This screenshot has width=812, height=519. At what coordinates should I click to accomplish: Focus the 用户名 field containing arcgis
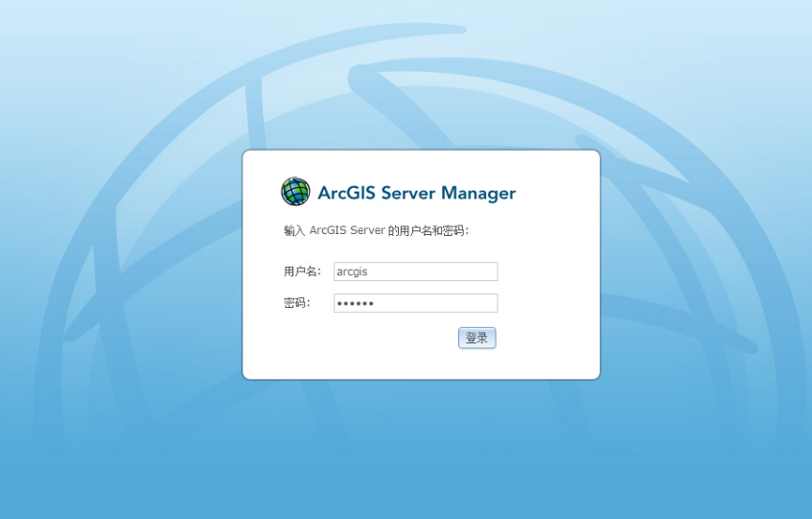click(415, 271)
